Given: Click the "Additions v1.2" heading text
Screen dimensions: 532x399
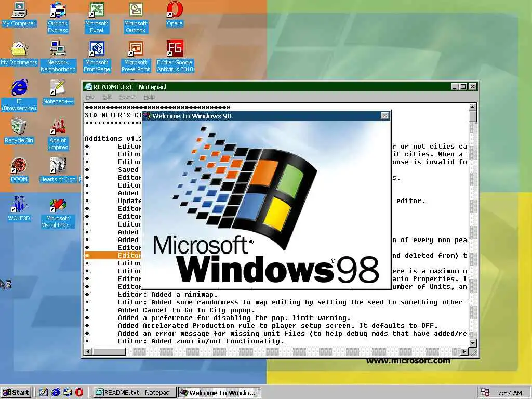Looking at the screenshot, I should click(113, 138).
